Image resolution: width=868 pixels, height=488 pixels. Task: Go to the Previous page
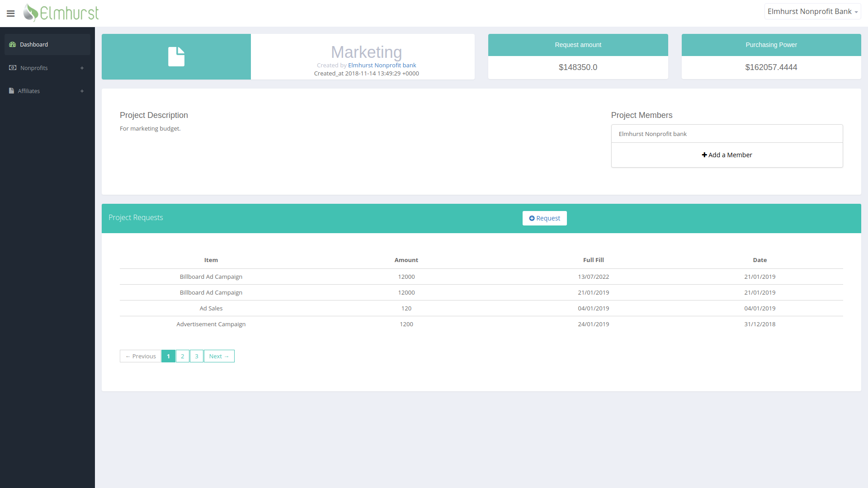(141, 356)
